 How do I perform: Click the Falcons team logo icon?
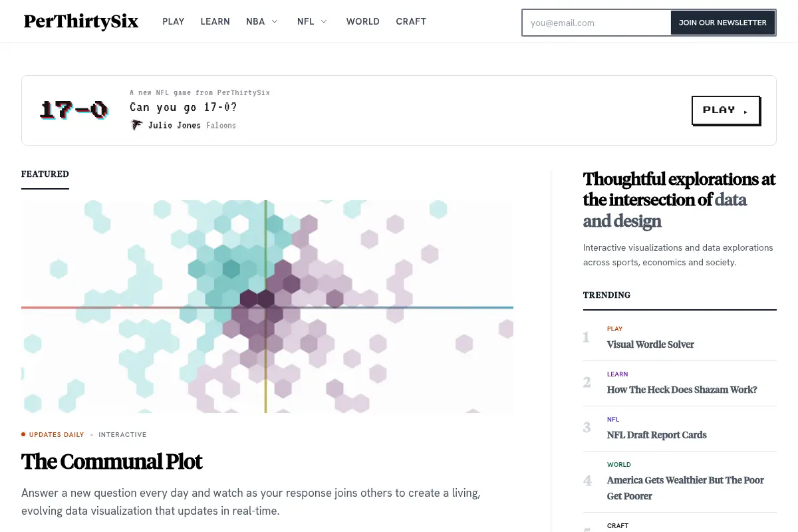(136, 125)
